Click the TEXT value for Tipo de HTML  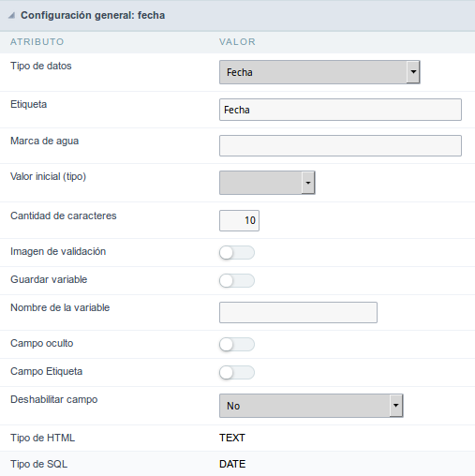click(x=232, y=438)
